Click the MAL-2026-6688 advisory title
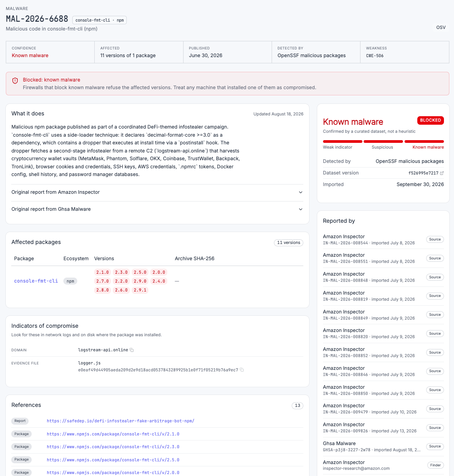The image size is (454, 476). click(37, 19)
